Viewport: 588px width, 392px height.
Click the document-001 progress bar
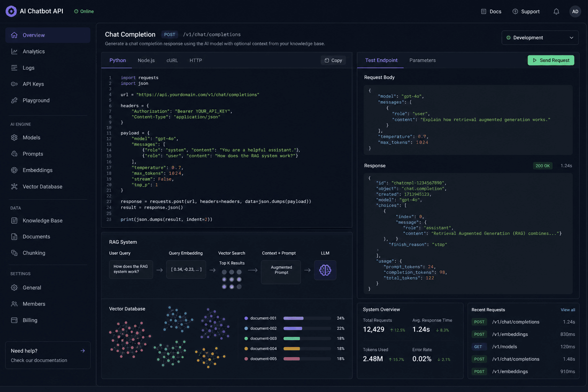[x=307, y=318]
